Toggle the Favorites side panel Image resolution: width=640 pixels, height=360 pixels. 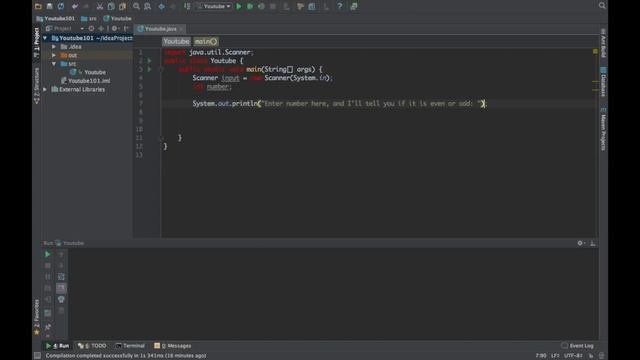pyautogui.click(x=37, y=317)
